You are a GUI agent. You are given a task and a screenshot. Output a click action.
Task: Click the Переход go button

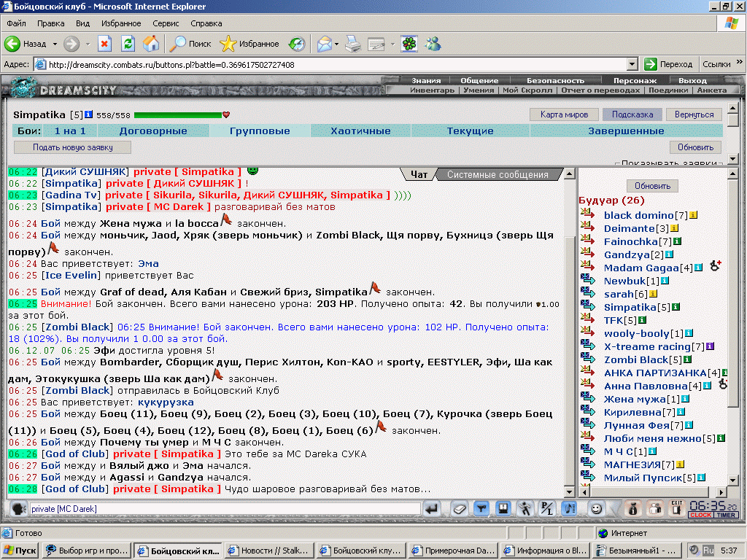668,64
